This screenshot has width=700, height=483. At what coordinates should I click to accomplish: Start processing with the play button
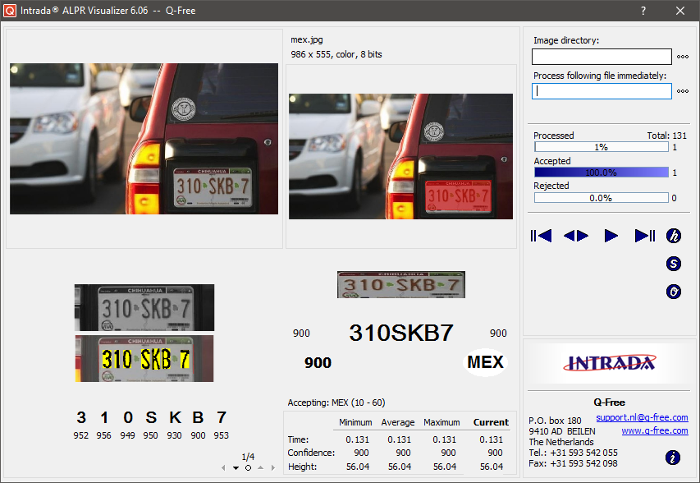(611, 236)
